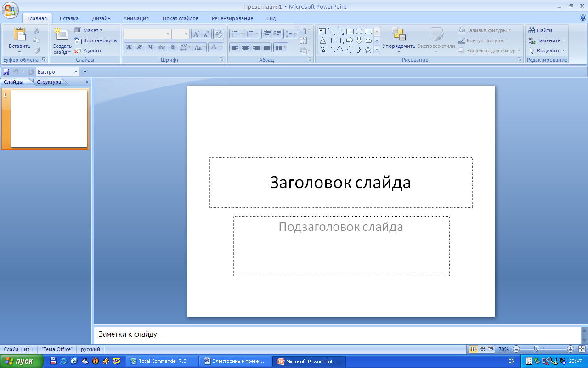Open the font size combo box
The image size is (588, 368).
(x=181, y=34)
